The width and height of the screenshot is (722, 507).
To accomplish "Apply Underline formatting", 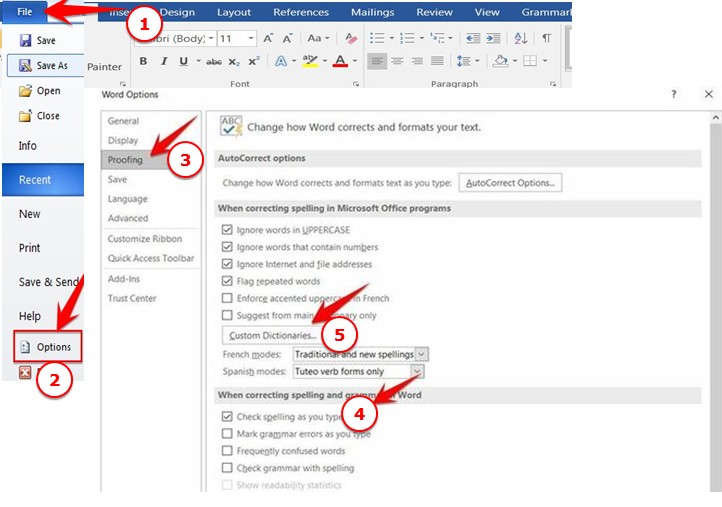I will click(x=183, y=61).
